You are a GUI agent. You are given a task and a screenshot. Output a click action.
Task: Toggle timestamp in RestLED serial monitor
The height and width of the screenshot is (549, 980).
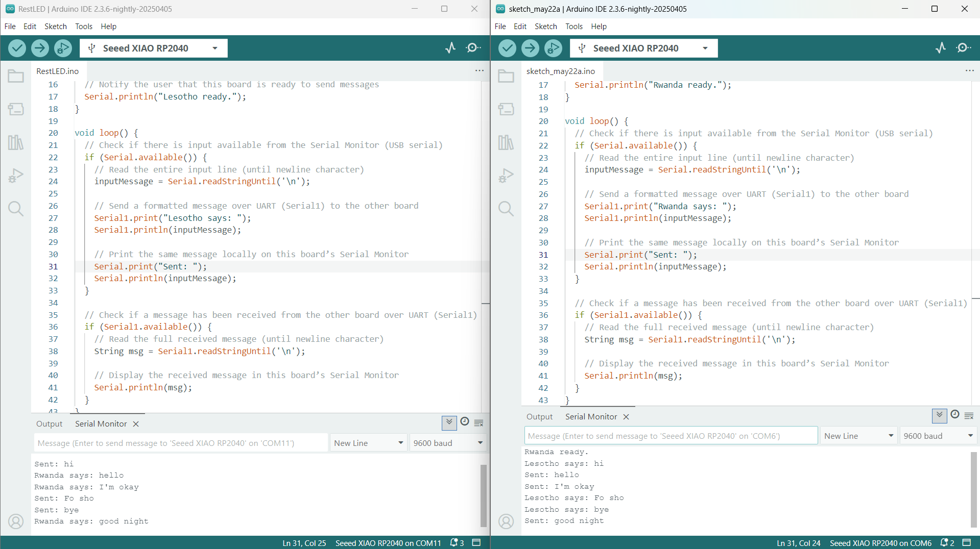tap(465, 421)
